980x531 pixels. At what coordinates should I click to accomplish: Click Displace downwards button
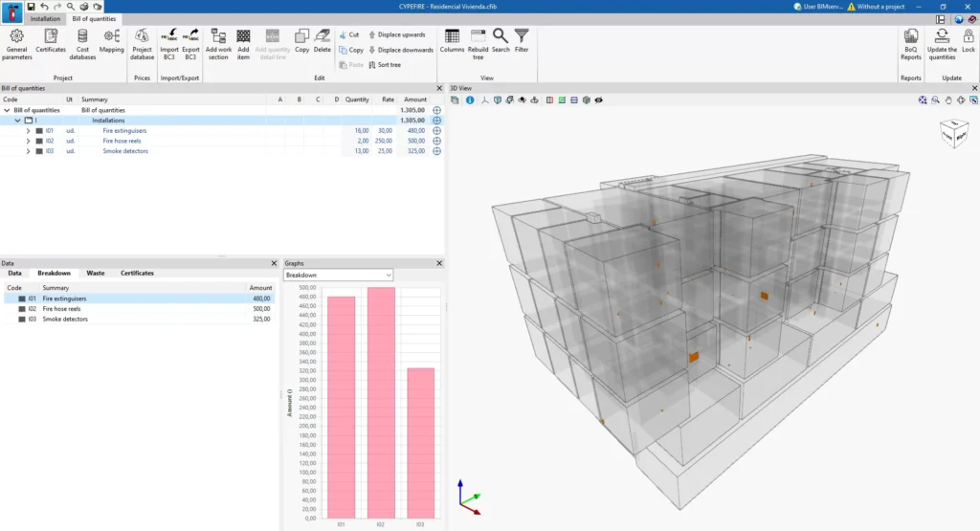[401, 50]
